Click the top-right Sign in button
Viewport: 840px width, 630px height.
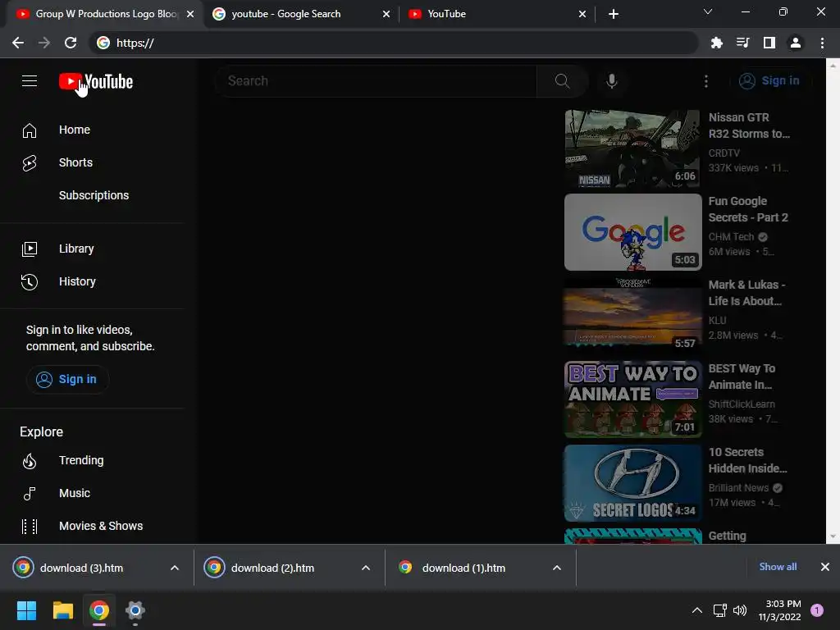point(769,81)
